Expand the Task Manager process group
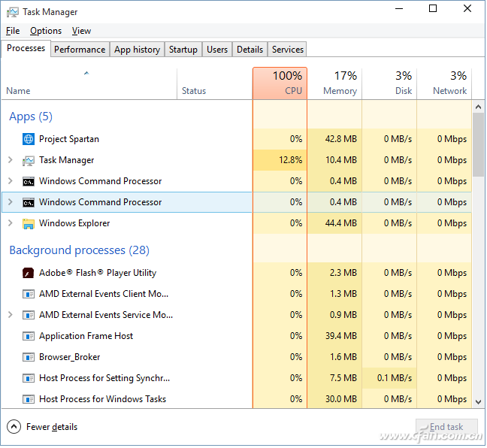 pos(11,160)
